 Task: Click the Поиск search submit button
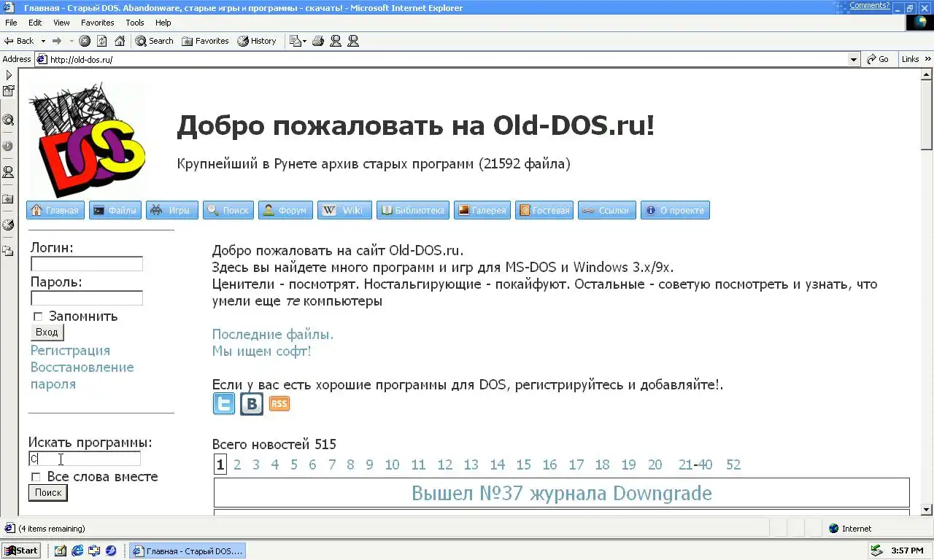(48, 493)
